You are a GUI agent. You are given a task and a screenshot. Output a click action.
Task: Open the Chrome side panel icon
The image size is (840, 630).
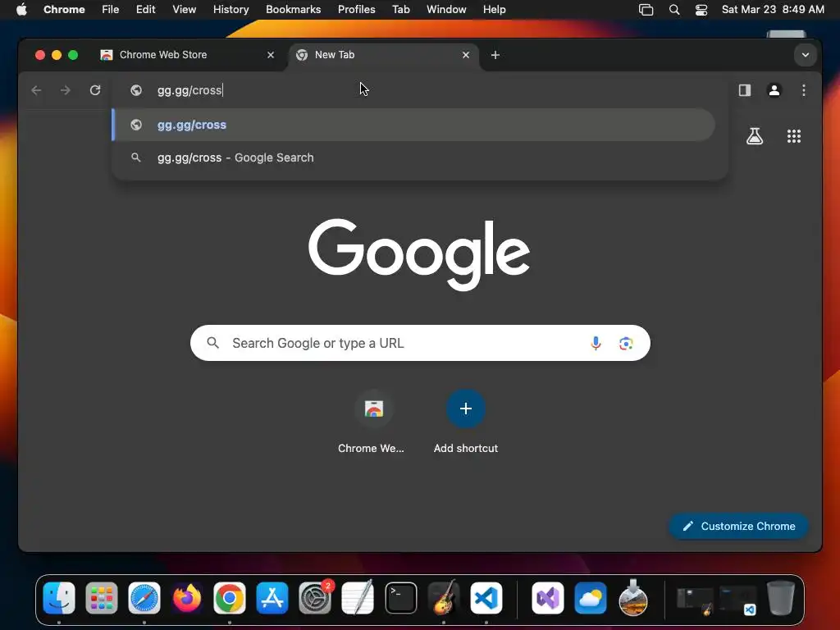click(x=745, y=90)
